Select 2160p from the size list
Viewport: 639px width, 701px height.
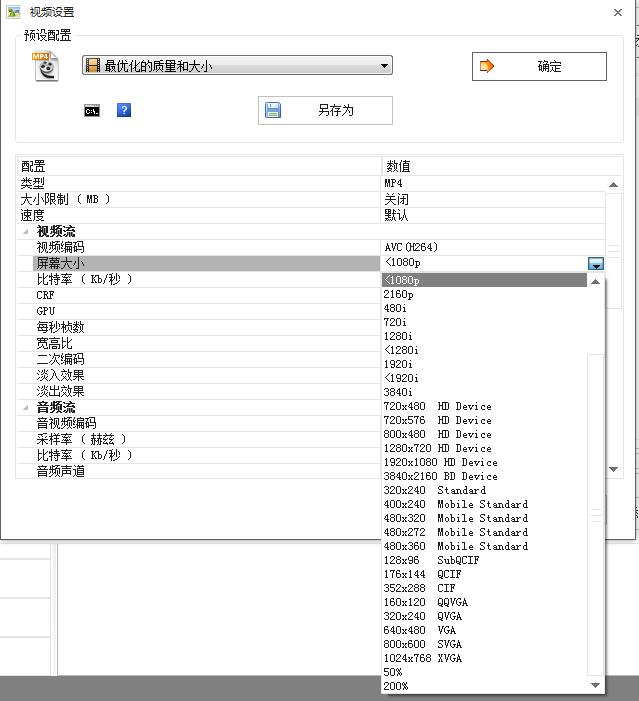[398, 295]
